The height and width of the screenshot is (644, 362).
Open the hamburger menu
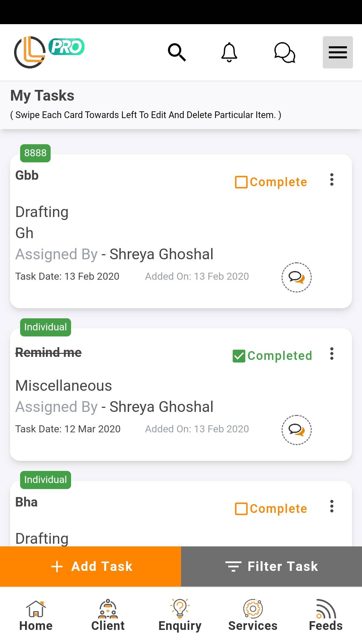tap(338, 52)
